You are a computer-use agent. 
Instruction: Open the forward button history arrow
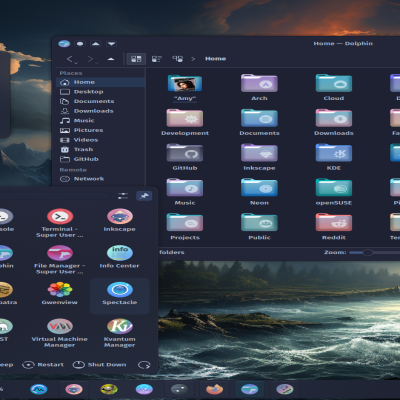click(97, 62)
